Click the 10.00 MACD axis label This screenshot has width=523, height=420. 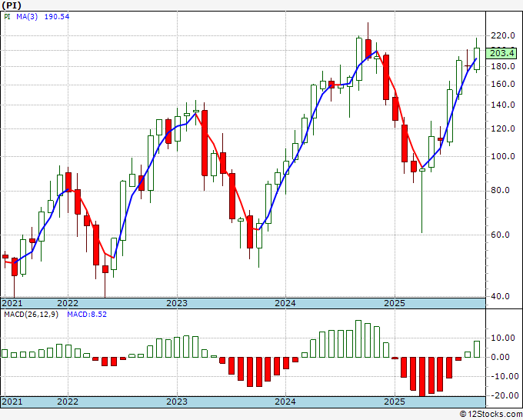pyautogui.click(x=503, y=338)
